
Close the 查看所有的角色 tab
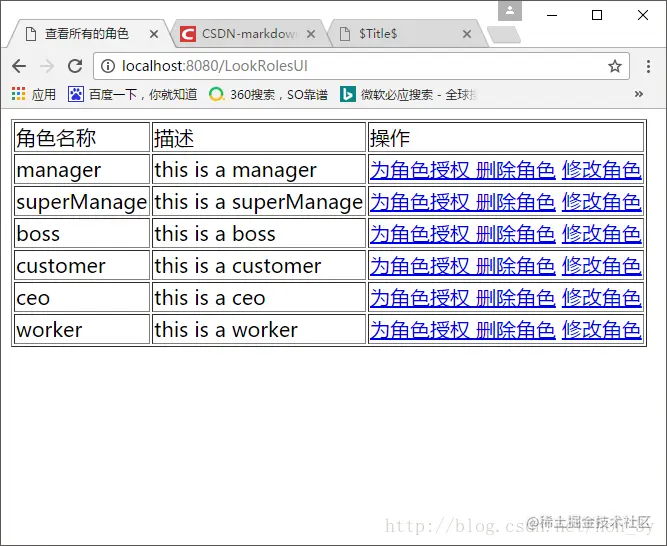pyautogui.click(x=154, y=34)
